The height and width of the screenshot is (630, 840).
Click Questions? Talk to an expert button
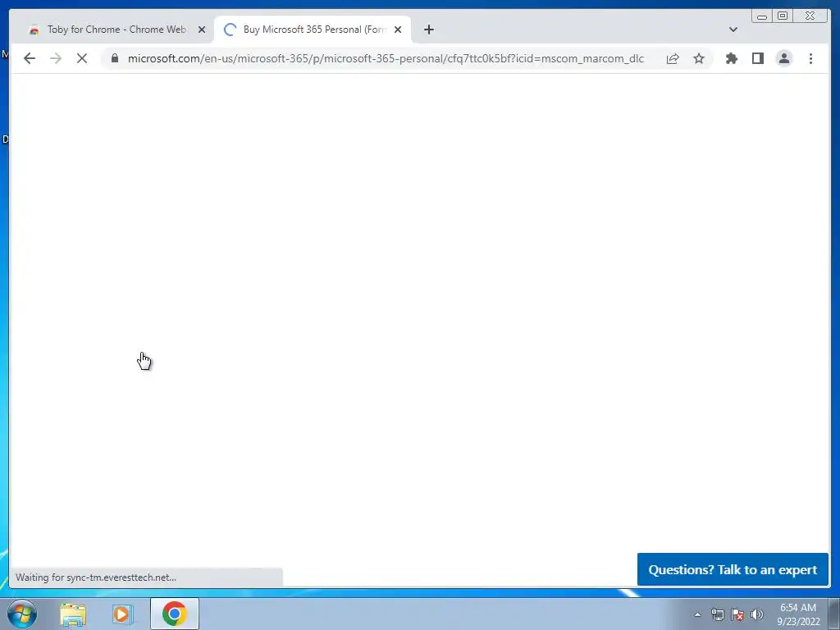(733, 569)
